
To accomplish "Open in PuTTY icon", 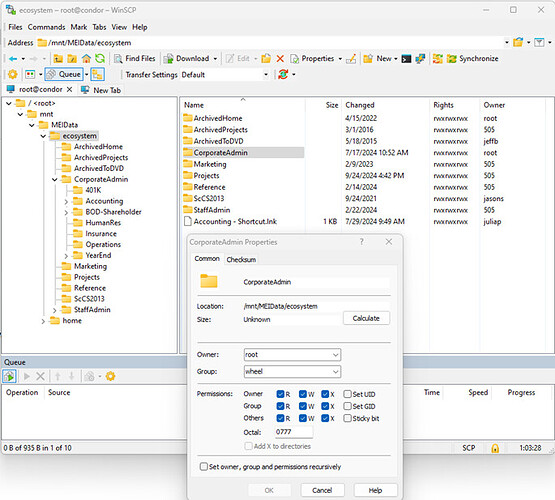I will pyautogui.click(x=420, y=59).
